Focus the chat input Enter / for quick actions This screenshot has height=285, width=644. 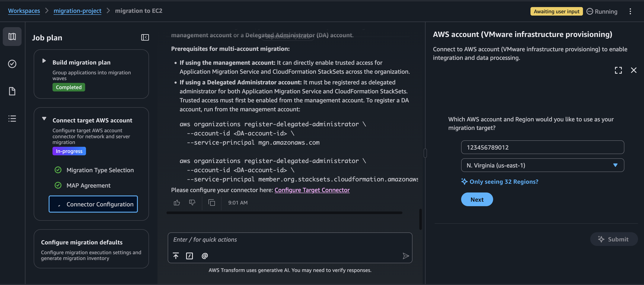[290, 240]
